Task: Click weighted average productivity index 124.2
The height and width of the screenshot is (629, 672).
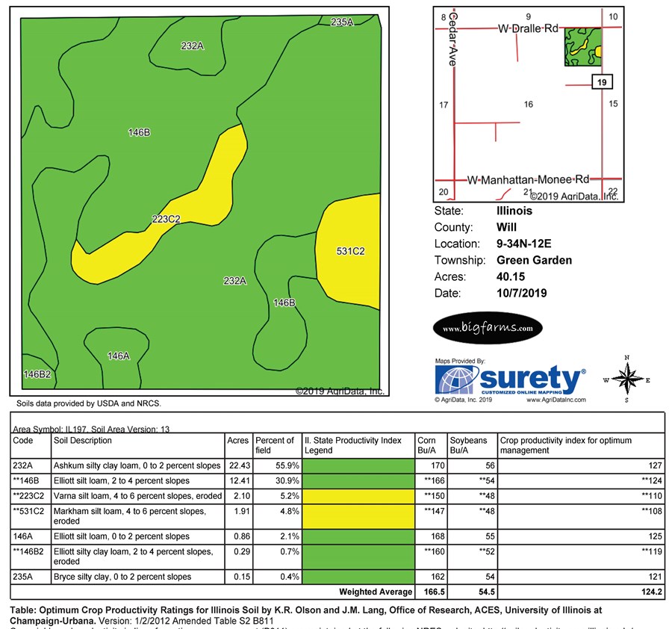Action: (x=651, y=592)
